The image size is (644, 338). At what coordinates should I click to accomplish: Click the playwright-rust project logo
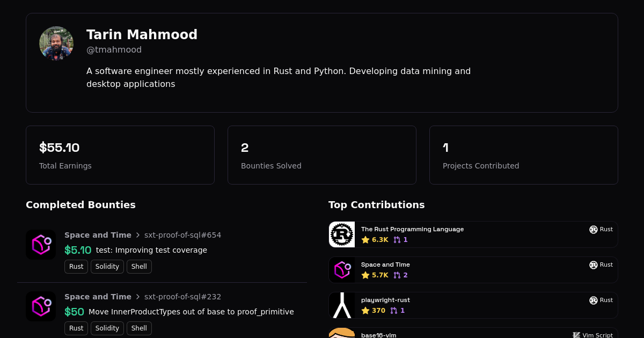pos(342,305)
